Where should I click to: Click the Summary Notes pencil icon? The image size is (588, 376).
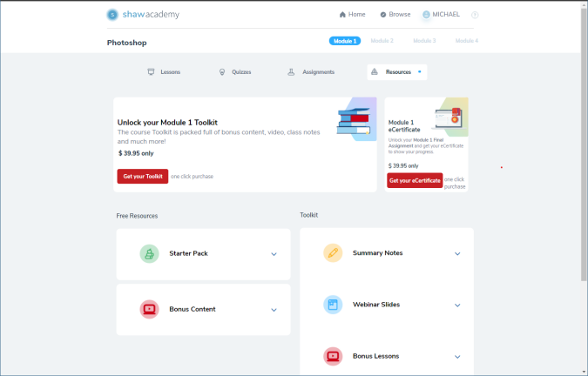(333, 253)
